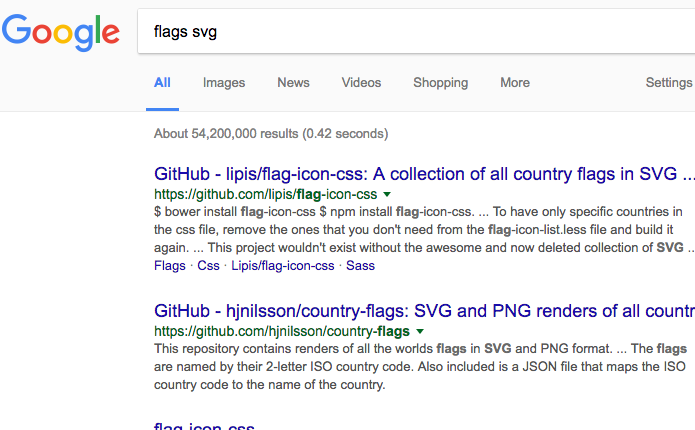This screenshot has width=695, height=430.
Task: Click the github.com/lipis/flag-icon-css green URL
Action: tap(266, 194)
